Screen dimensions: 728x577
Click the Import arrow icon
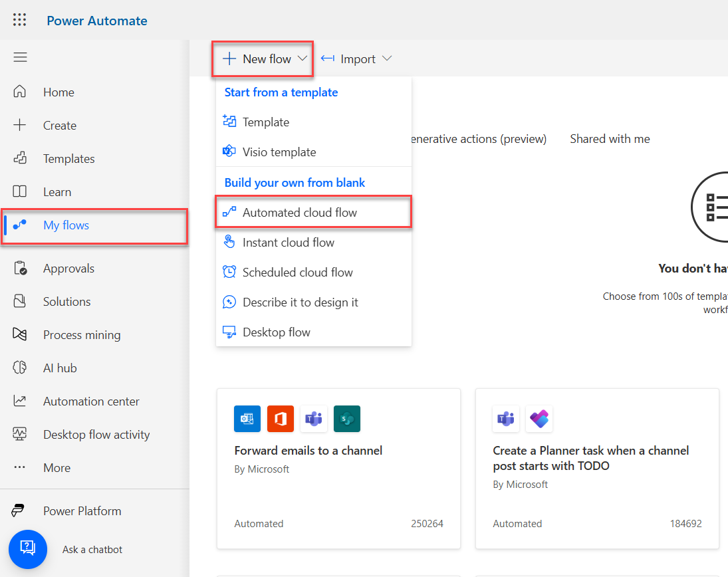tap(328, 58)
